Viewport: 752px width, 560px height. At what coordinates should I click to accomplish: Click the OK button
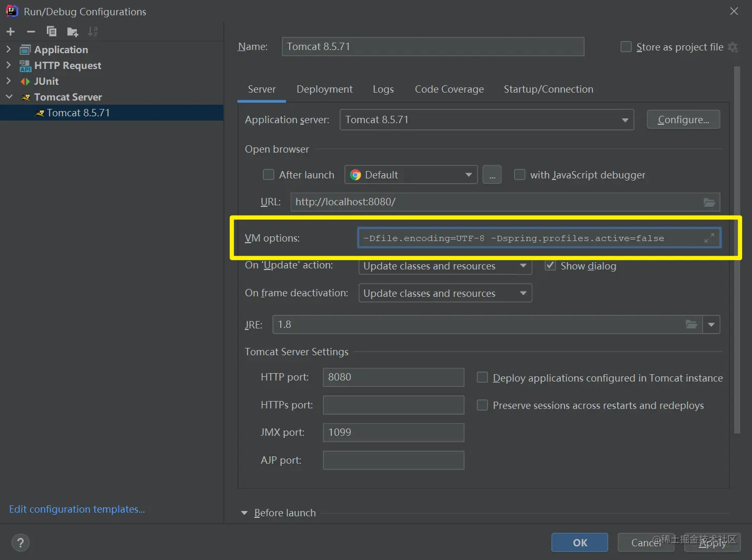pyautogui.click(x=580, y=543)
